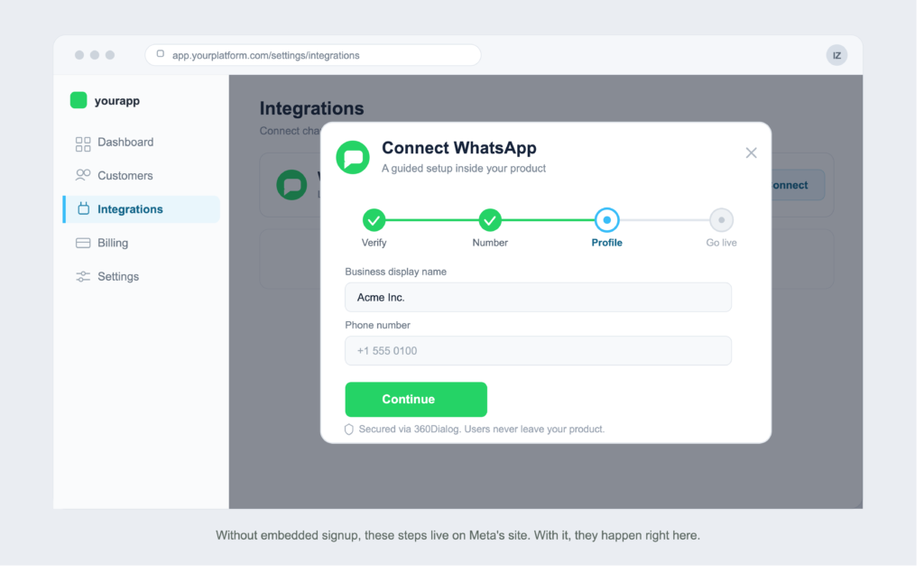
Task: Click the shield security icon
Action: [352, 433]
